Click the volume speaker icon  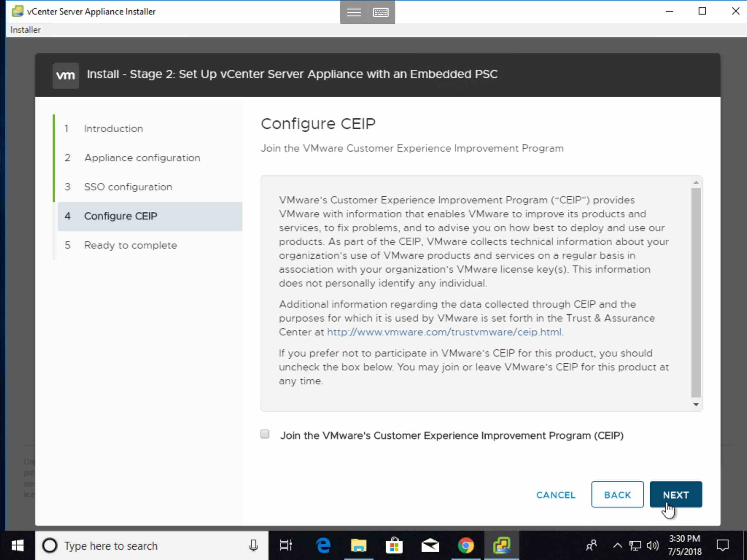[x=652, y=545]
